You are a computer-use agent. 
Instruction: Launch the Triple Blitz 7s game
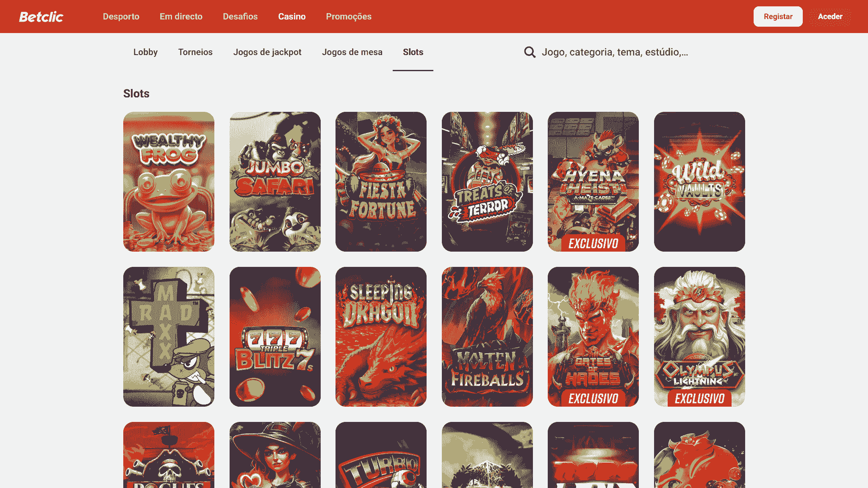(x=275, y=337)
